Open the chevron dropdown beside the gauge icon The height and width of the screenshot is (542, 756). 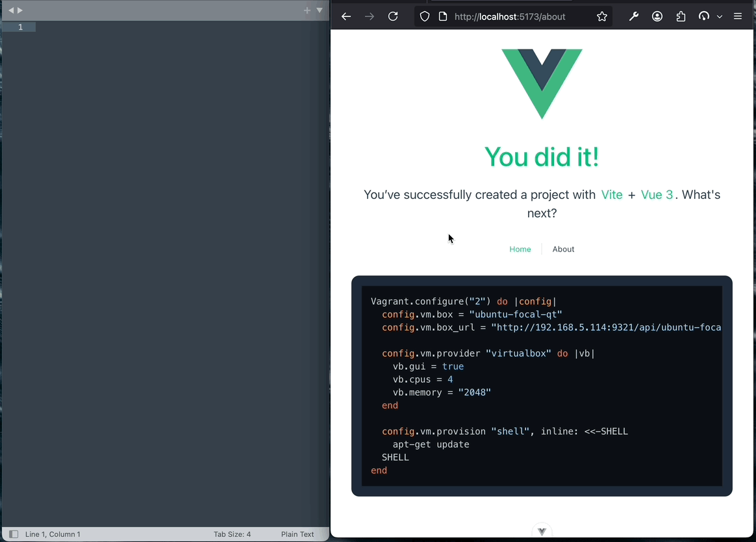(x=719, y=16)
